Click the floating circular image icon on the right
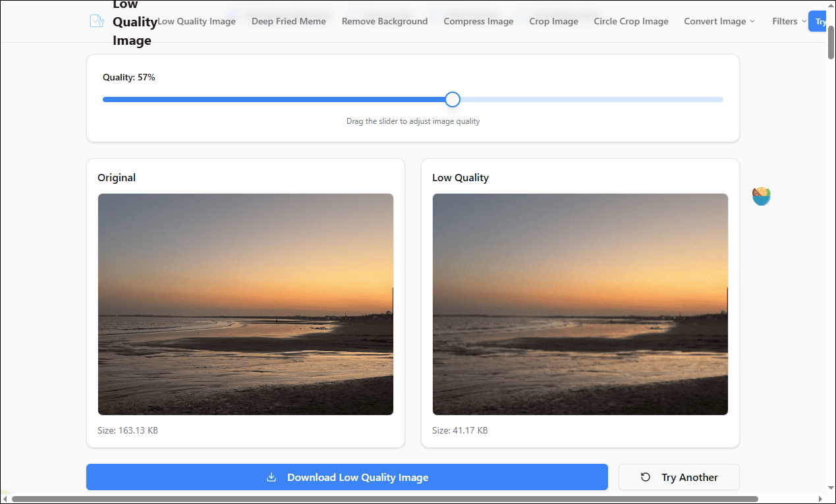Screen dimensions: 836x504 pyautogui.click(x=761, y=196)
